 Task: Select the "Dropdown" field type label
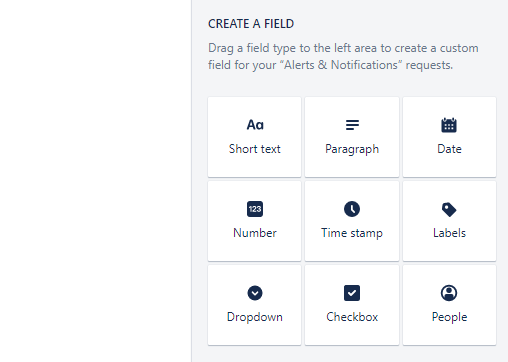tap(255, 317)
